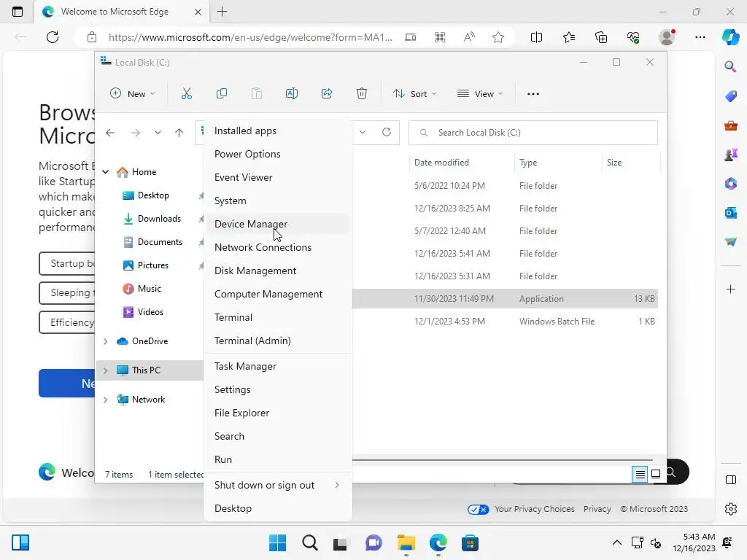Image resolution: width=747 pixels, height=560 pixels.
Task: Click the Cut icon in File Explorer toolbar
Action: [x=186, y=94]
